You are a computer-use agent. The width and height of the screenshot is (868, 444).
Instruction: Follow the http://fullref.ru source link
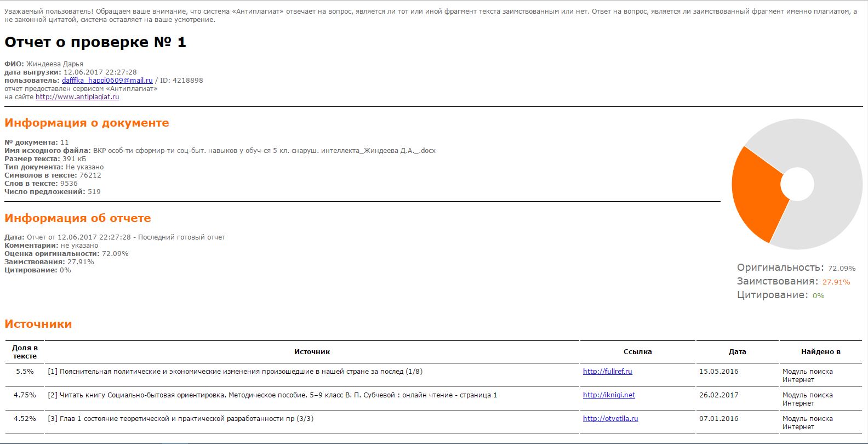607,372
